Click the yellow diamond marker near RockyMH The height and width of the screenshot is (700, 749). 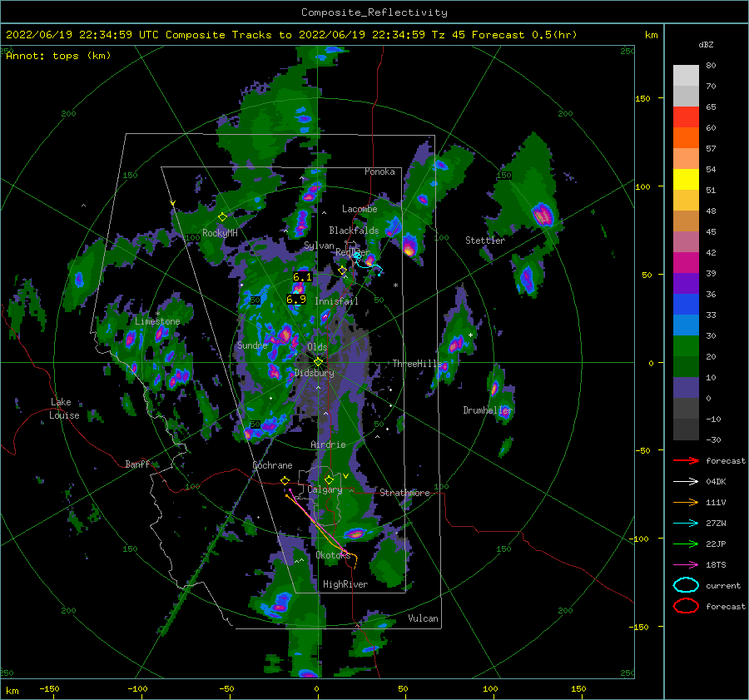[222, 217]
